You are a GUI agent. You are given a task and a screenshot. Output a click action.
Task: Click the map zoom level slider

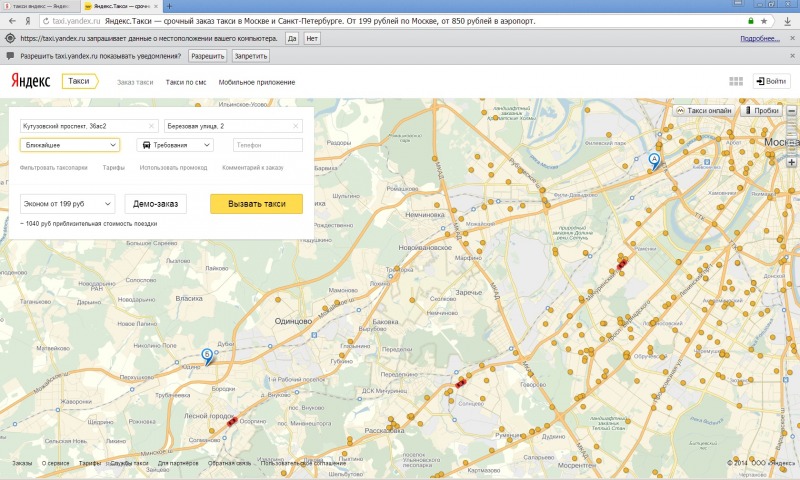pyautogui.click(x=791, y=136)
